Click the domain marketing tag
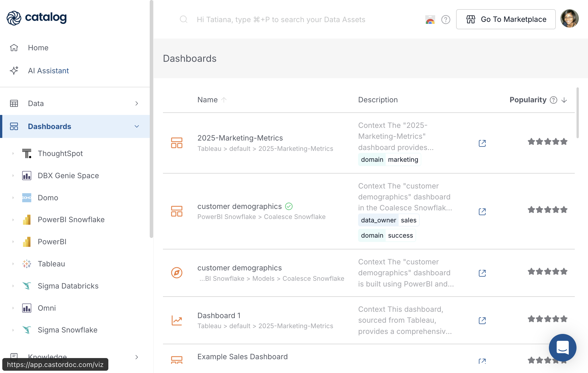The width and height of the screenshot is (588, 373). coord(389,159)
